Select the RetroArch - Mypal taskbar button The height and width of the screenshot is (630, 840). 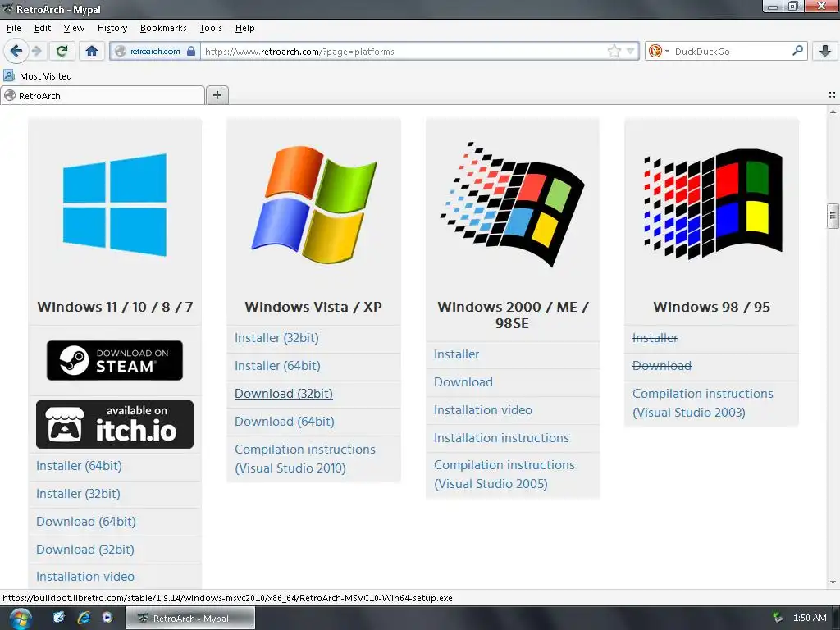(190, 619)
